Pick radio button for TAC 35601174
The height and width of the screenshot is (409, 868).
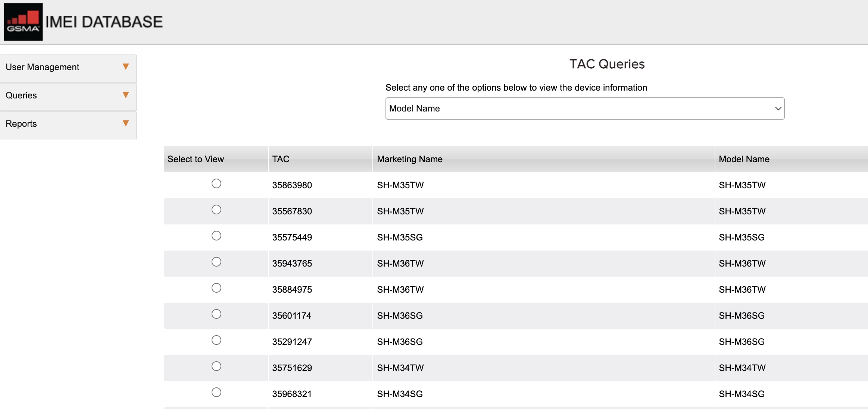coord(216,314)
